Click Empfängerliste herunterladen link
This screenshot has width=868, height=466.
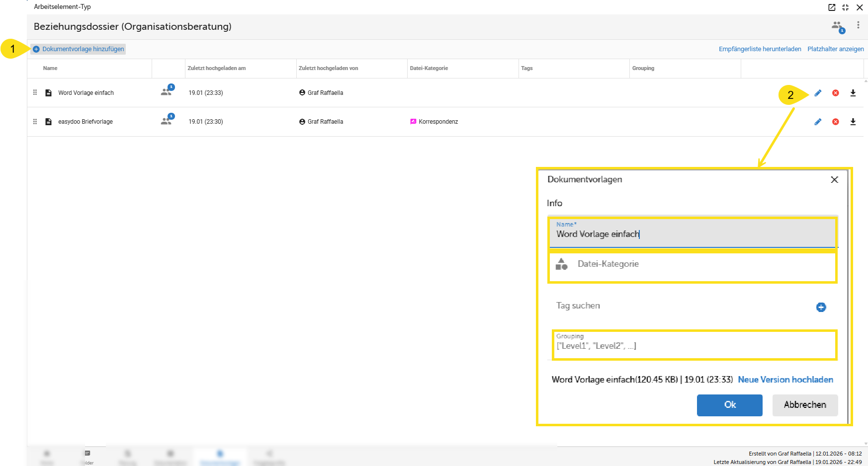coord(760,49)
